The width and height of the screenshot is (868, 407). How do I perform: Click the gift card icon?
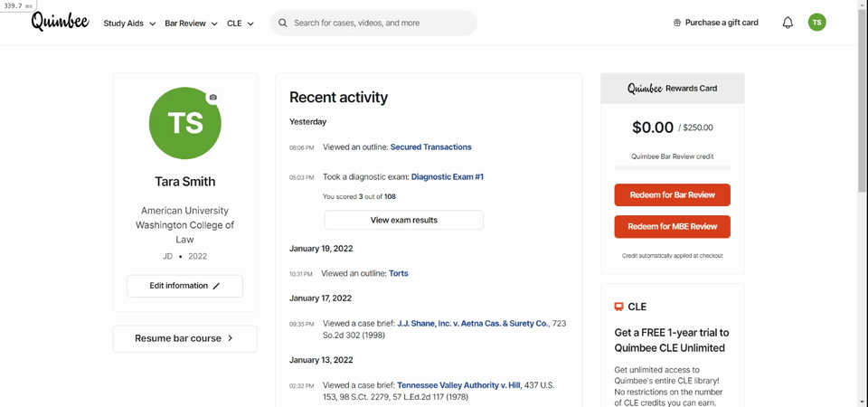coord(676,23)
